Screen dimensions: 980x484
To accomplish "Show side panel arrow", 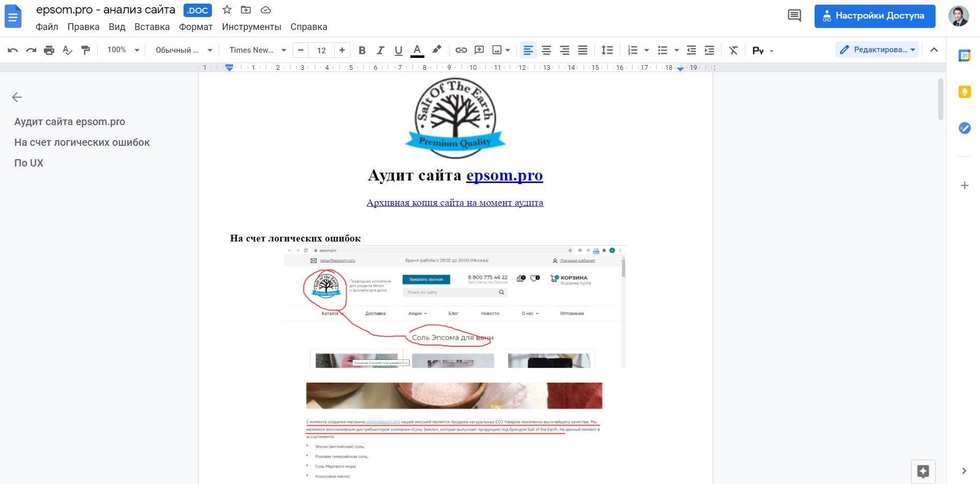I will 964,471.
